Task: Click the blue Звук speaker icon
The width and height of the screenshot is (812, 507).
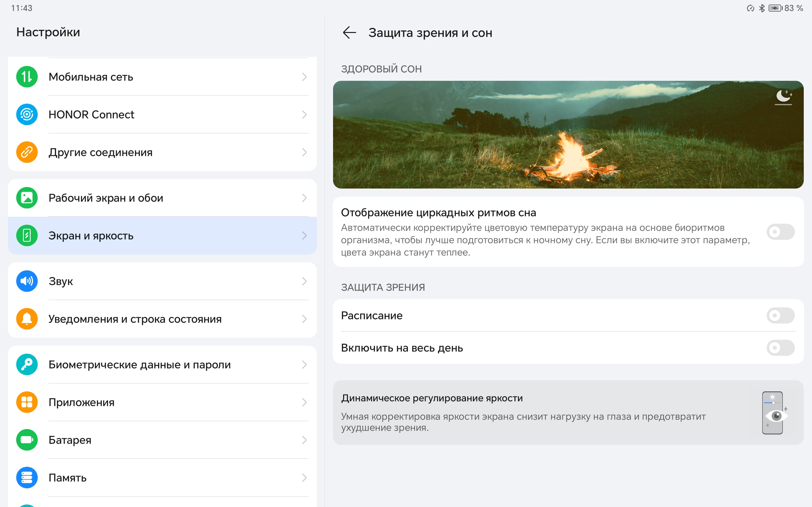Action: tap(27, 281)
